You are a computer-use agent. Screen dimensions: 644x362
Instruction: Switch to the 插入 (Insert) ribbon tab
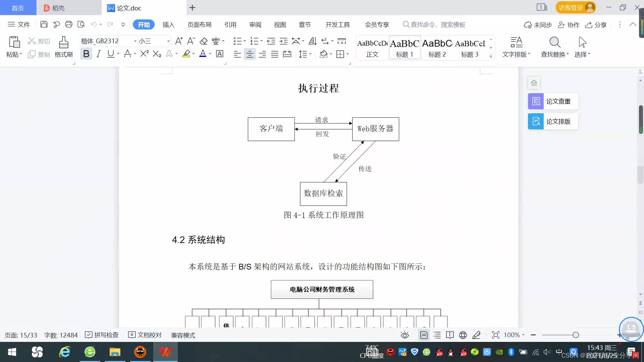pos(168,24)
